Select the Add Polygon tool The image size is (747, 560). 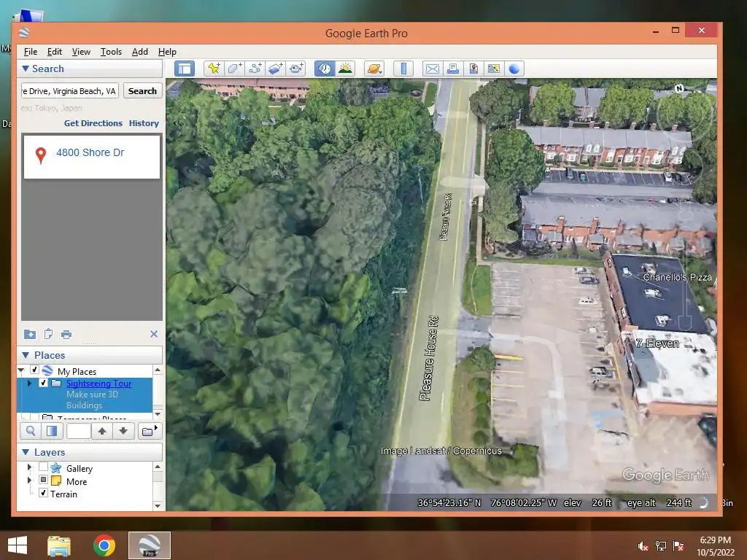(234, 69)
